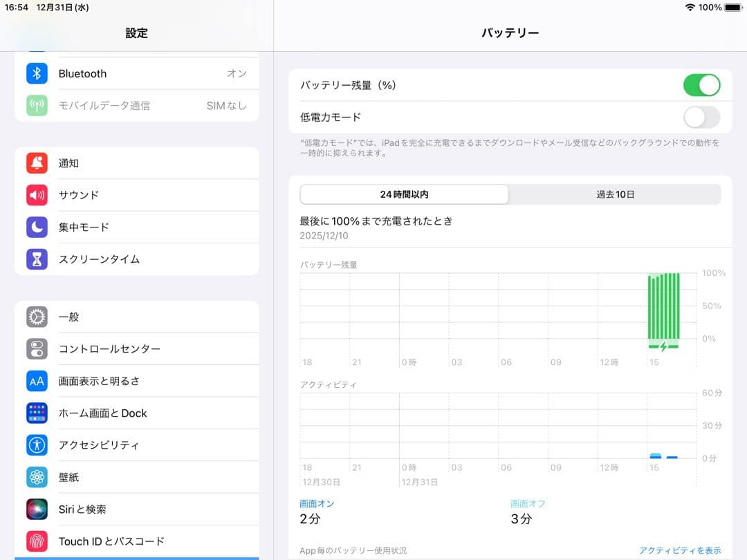
Task: Tap the 2025/12/10 last charged date
Action: (324, 236)
